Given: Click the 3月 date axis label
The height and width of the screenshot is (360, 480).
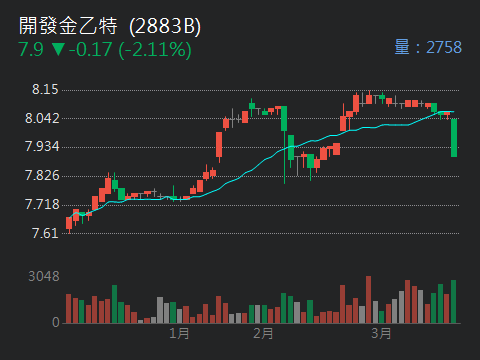Looking at the screenshot, I should [381, 333].
